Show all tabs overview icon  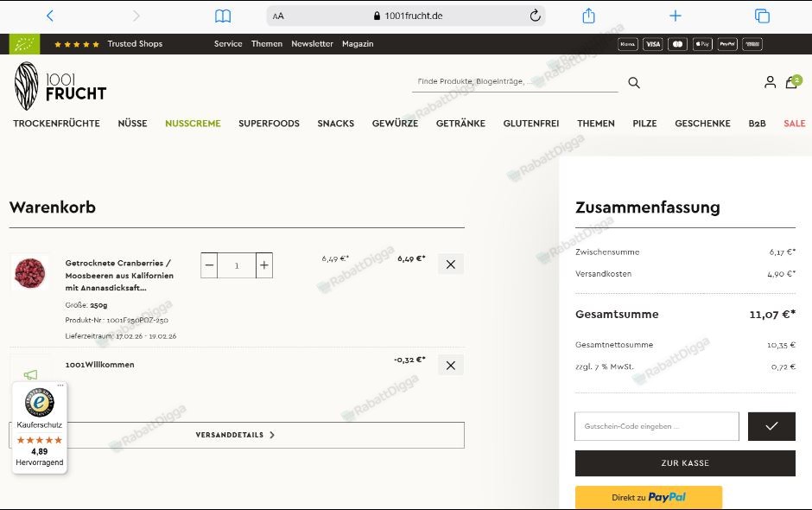762,16
